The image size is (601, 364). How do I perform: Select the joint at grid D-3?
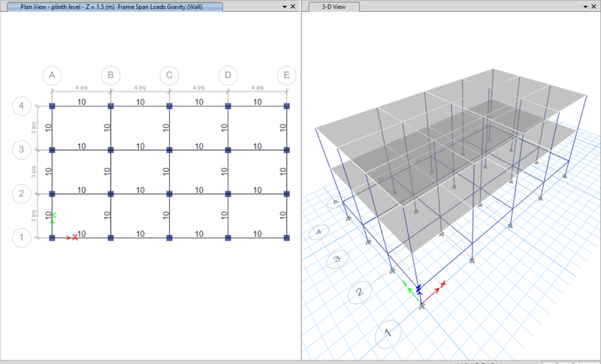coord(228,150)
